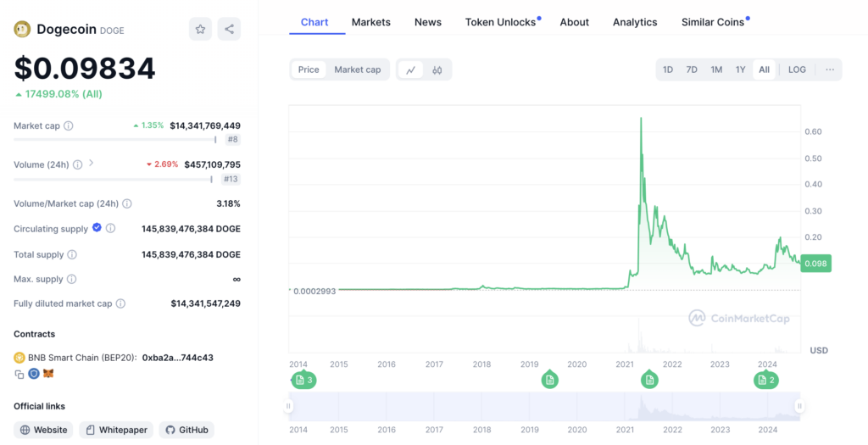Open the Whitepaper link
The image size is (868, 445).
click(117, 430)
